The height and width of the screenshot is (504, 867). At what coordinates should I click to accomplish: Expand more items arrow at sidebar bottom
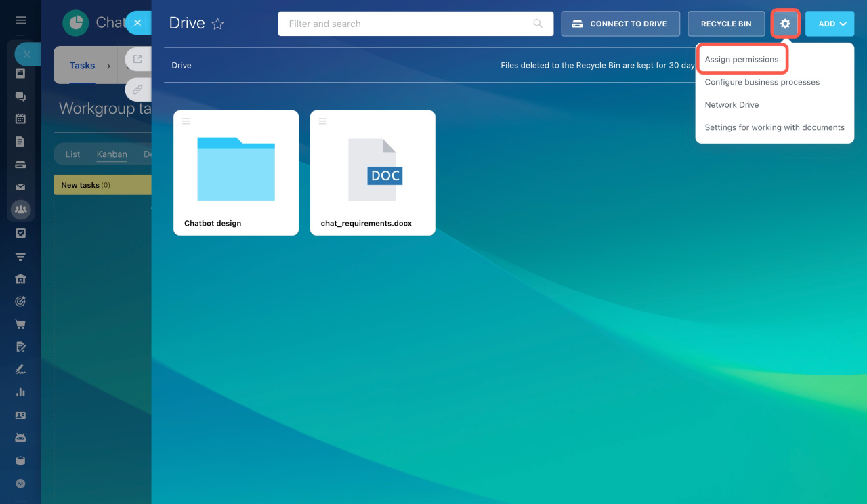pos(20,484)
